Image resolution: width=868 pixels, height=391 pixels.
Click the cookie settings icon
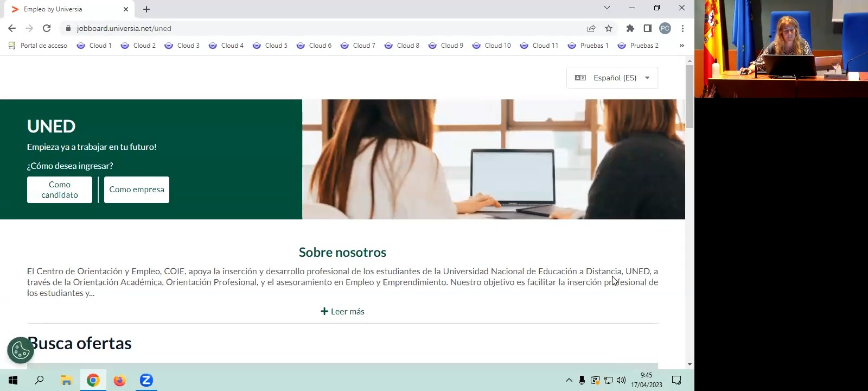21,351
